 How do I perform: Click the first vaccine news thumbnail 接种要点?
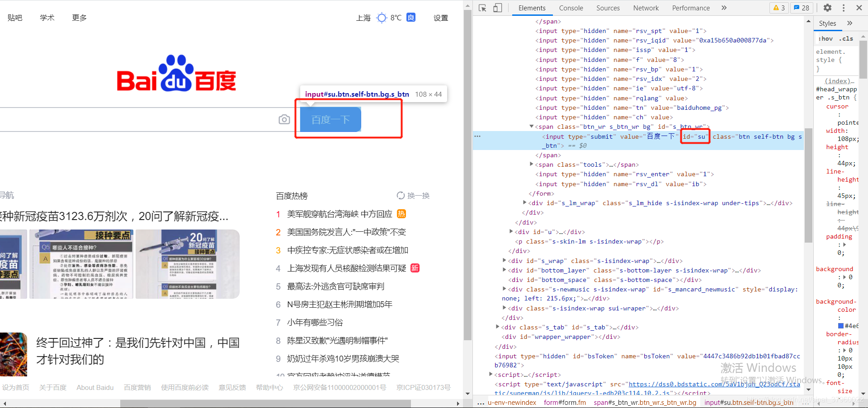81,264
